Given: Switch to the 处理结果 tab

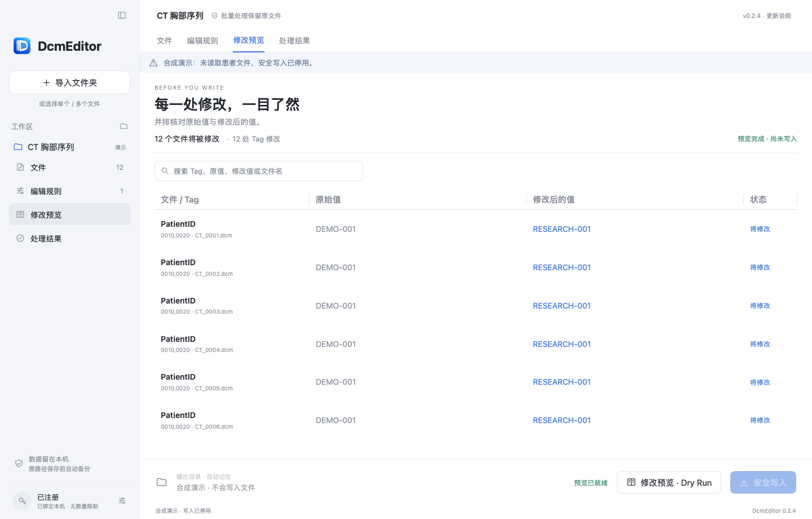Looking at the screenshot, I should [x=294, y=41].
